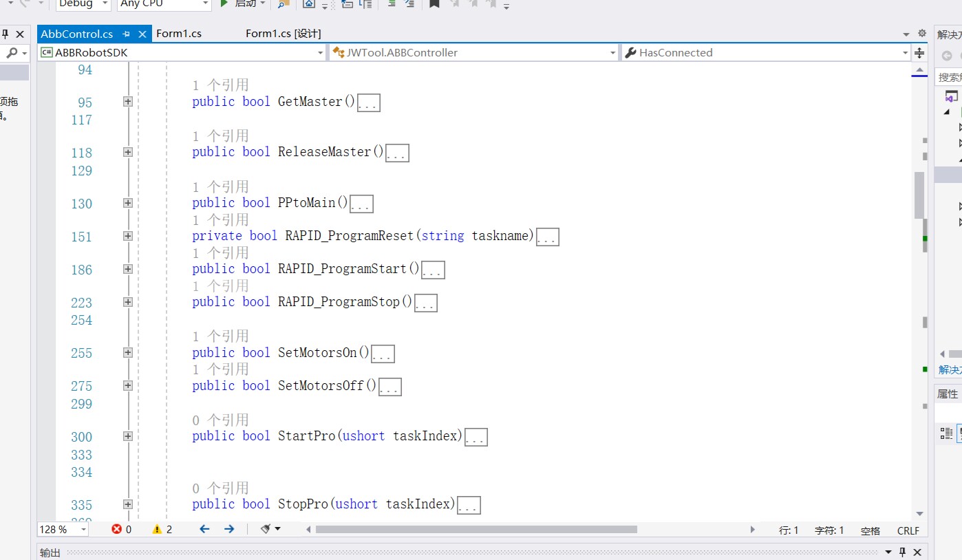Expand the SetMotorsOff() method region
The image size is (962, 560).
click(x=127, y=385)
